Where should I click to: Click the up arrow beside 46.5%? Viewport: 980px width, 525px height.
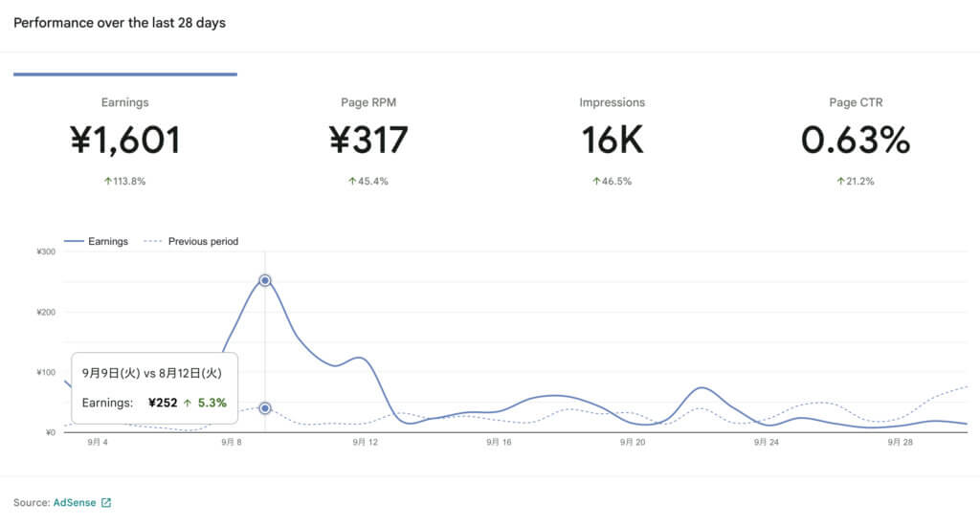[x=595, y=181]
